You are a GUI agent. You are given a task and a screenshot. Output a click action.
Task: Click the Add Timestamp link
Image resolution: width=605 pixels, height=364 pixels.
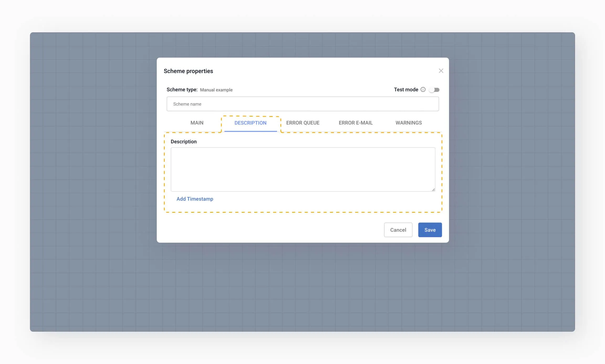tap(195, 199)
